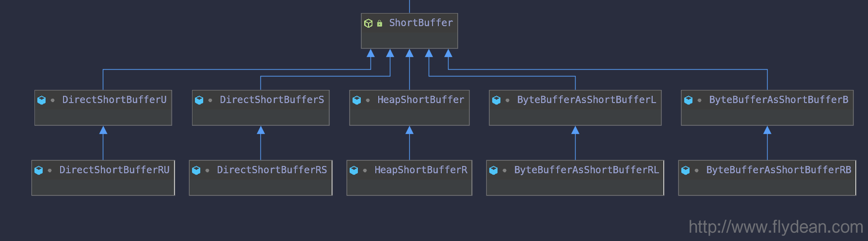Click the ShortBuffer abstract class icon

tap(368, 23)
